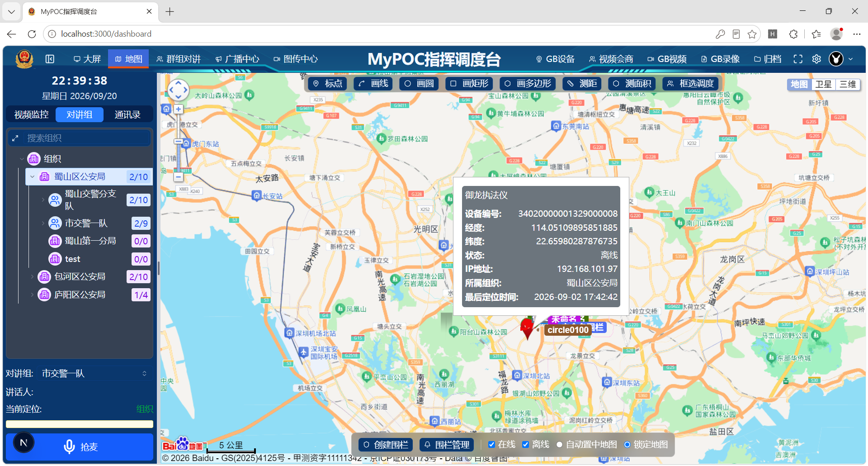Toggle the 在线 online checkbox

click(491, 445)
